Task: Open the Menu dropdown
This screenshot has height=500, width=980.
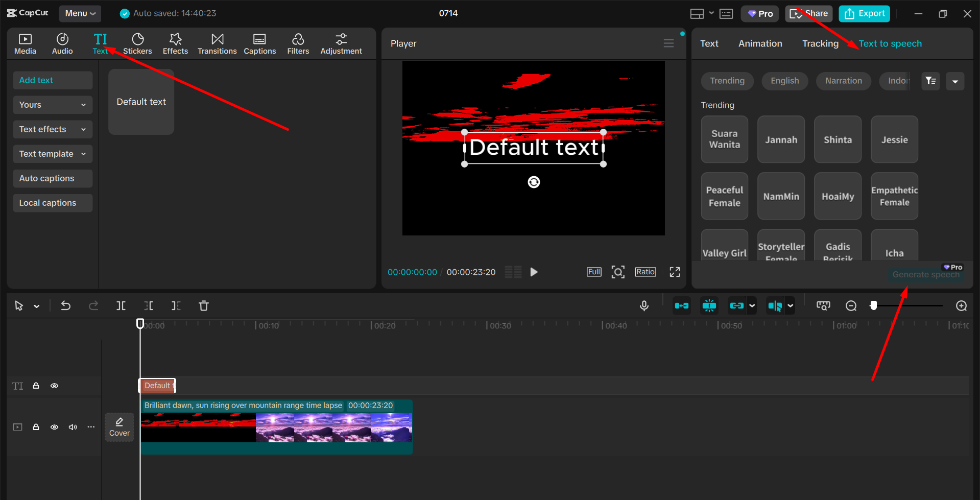Action: tap(80, 14)
